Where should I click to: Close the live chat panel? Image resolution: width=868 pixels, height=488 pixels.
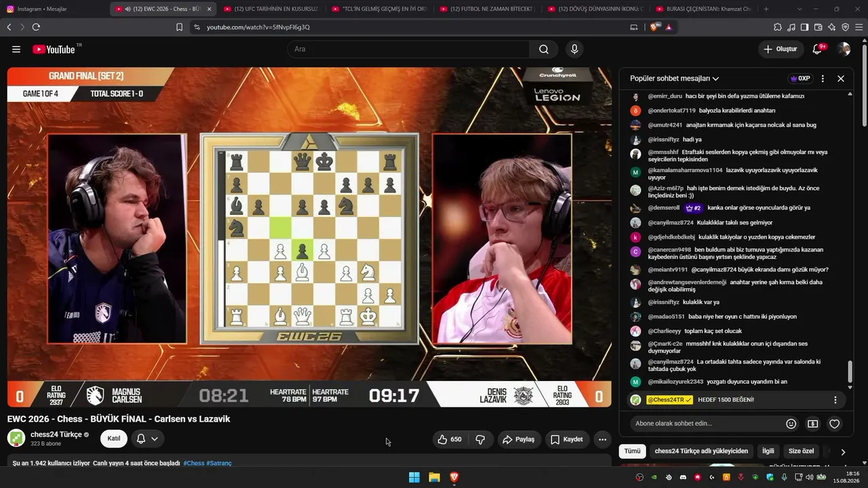841,79
